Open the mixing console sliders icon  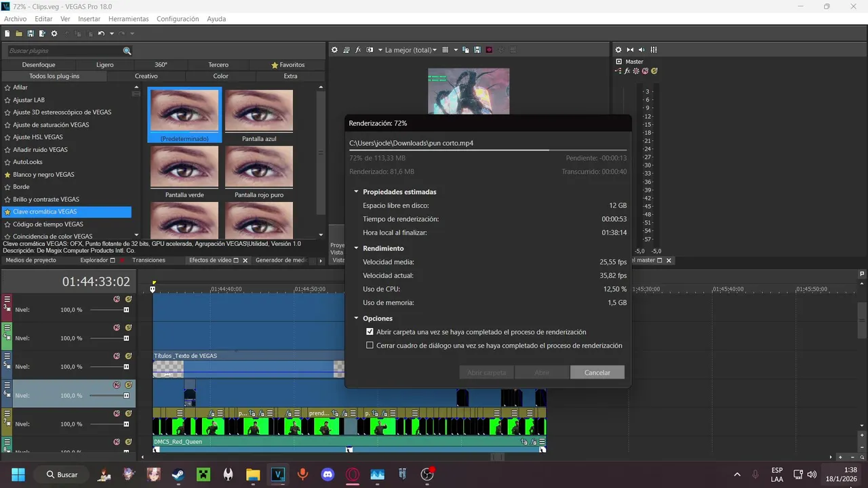[654, 49]
